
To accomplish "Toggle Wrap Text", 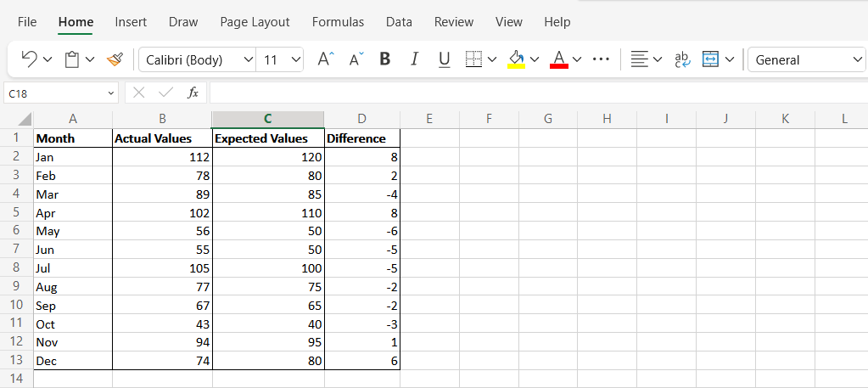I will [682, 59].
